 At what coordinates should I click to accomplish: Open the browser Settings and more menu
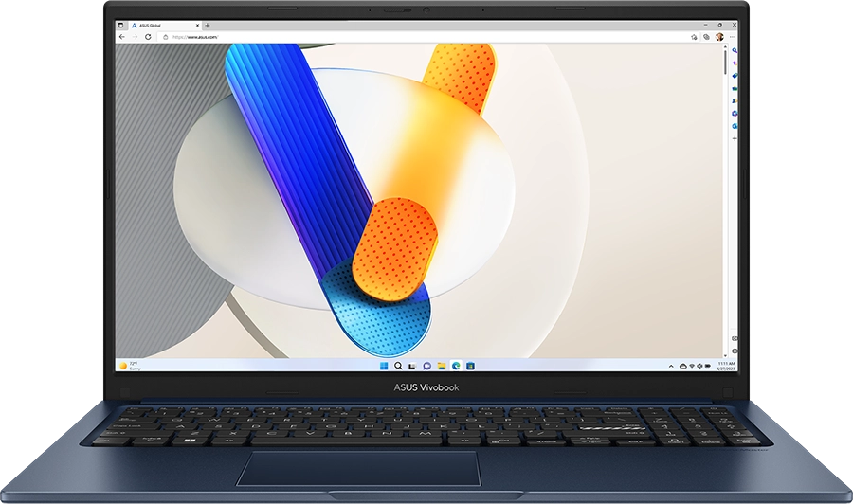(733, 37)
